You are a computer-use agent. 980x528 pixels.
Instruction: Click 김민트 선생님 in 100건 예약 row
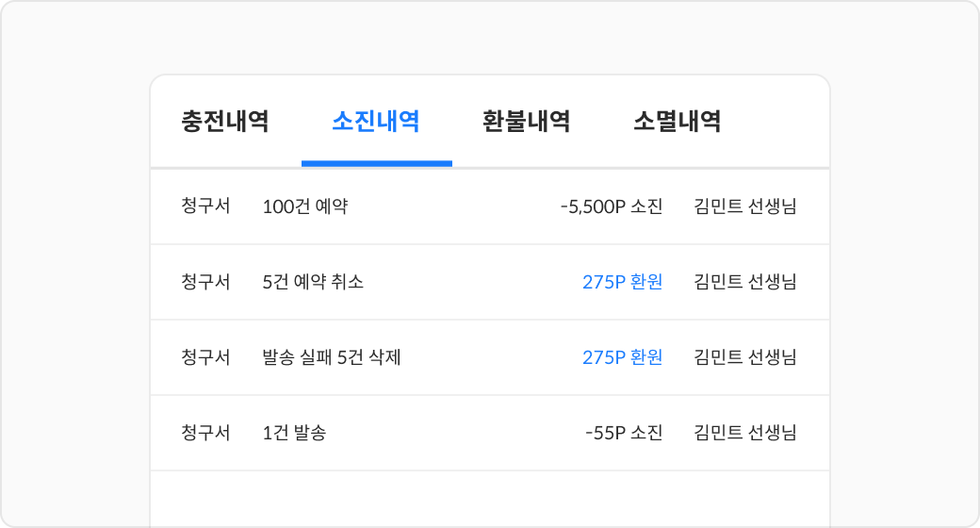744,206
